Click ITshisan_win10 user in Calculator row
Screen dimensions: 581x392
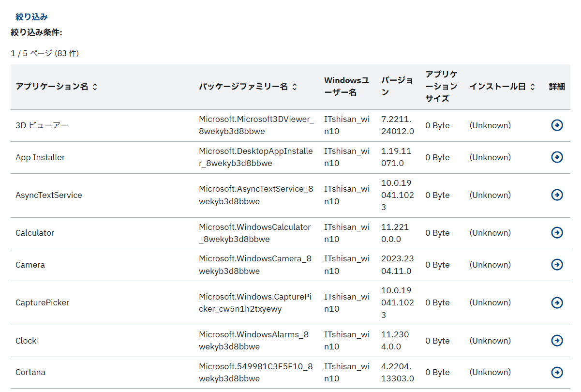(x=347, y=233)
